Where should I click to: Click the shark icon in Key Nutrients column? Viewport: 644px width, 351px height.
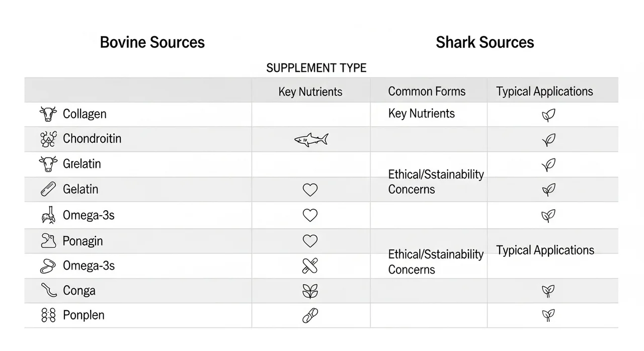click(311, 140)
